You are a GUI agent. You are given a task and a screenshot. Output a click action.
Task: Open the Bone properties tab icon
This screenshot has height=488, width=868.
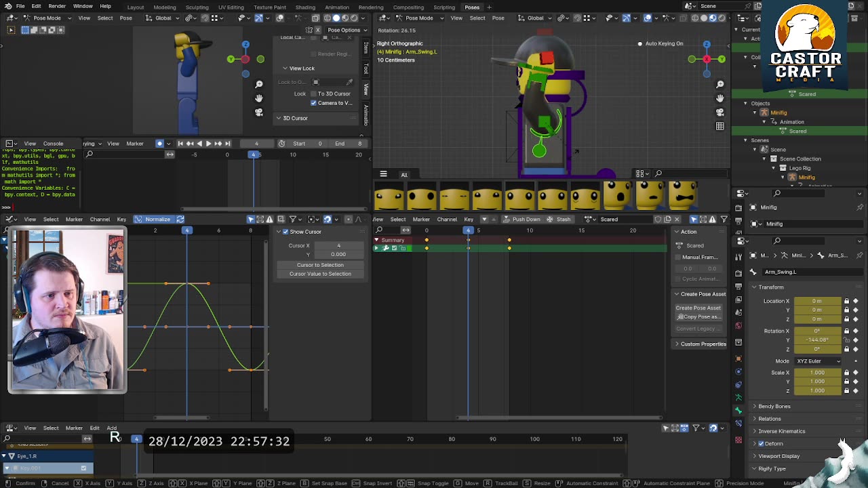tap(738, 411)
